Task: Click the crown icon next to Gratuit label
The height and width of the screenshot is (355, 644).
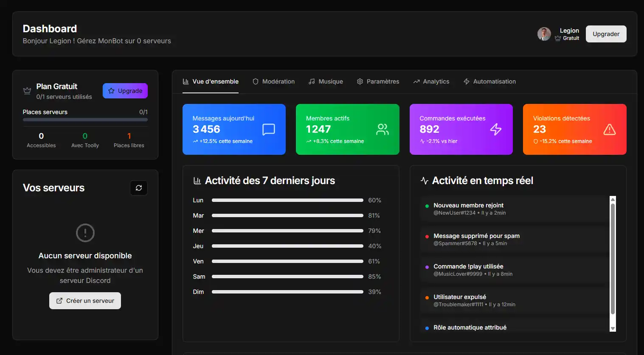Action: 558,38
